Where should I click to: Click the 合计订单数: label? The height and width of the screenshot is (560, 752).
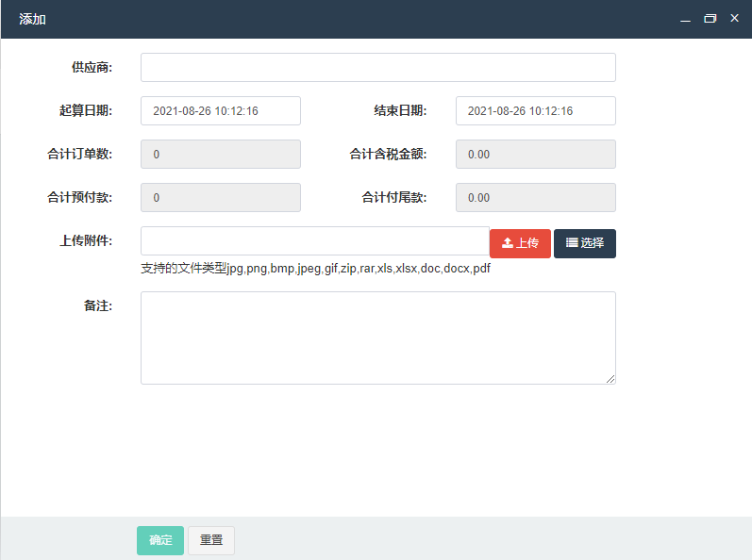tap(79, 155)
